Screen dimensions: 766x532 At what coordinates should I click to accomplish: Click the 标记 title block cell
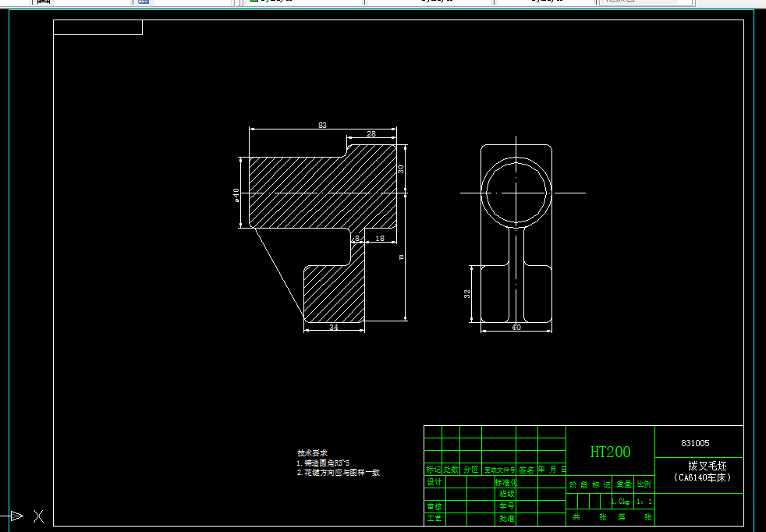[434, 470]
